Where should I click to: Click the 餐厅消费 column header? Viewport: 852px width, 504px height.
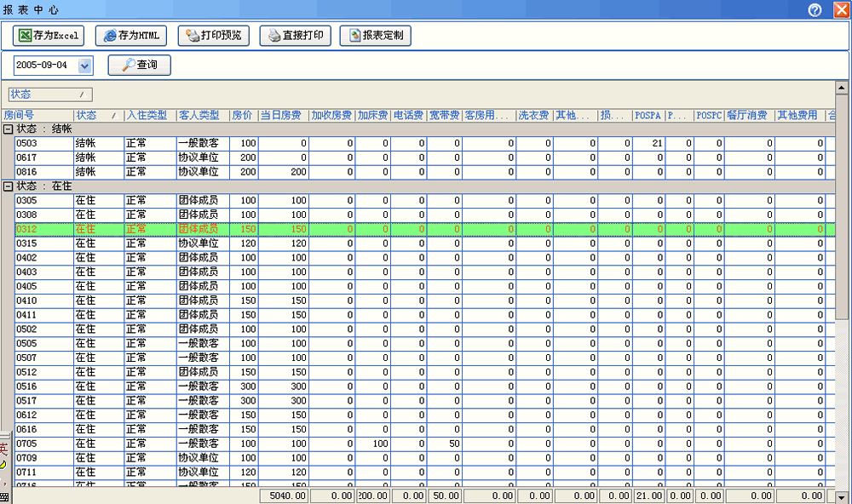click(746, 115)
